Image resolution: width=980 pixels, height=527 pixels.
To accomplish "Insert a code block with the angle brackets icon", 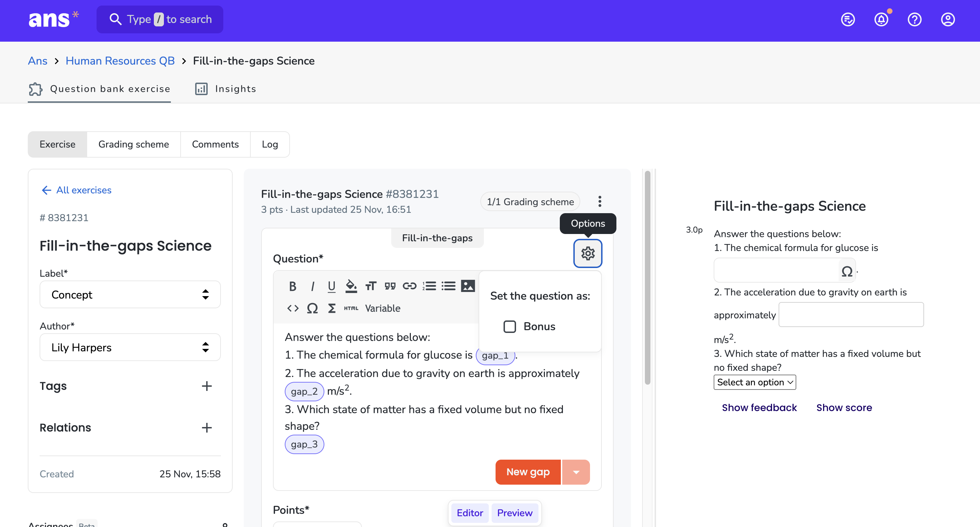I will coord(292,308).
